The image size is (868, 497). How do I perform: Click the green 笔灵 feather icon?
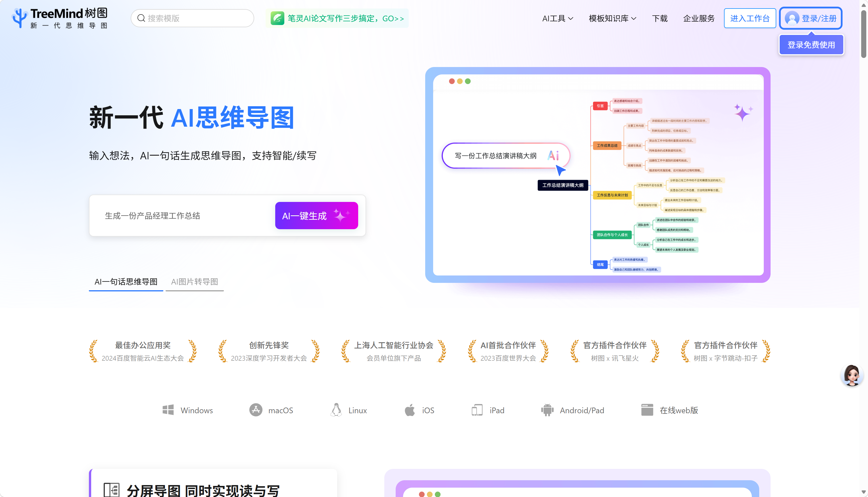pos(277,18)
